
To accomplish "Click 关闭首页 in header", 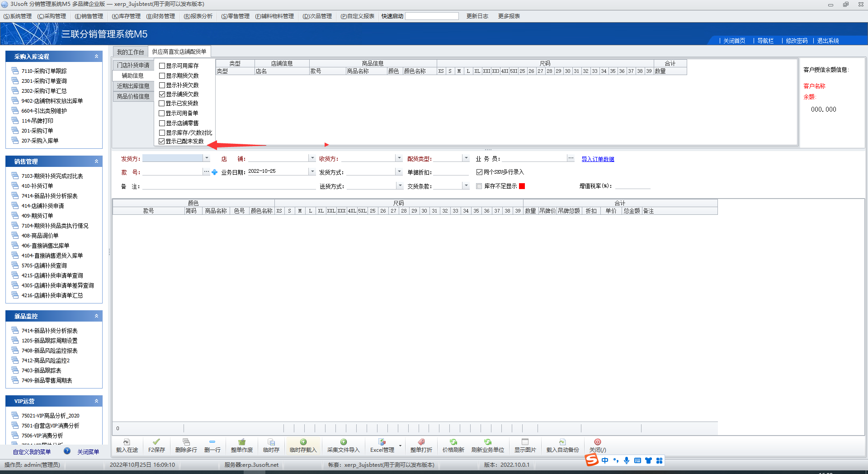I will tap(734, 41).
